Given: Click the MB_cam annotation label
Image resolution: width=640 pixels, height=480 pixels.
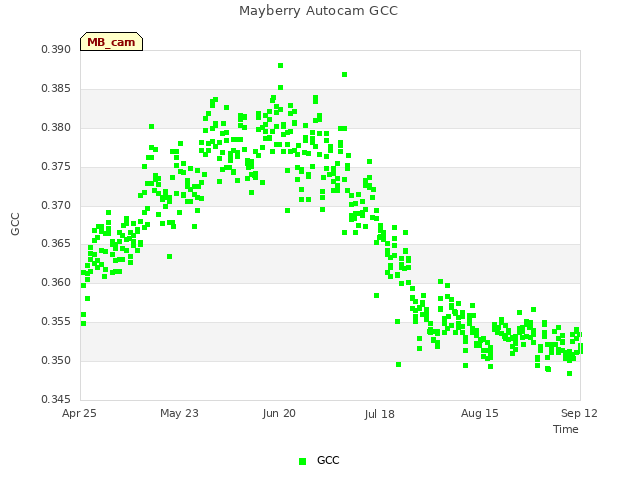Looking at the screenshot, I should point(111,42).
